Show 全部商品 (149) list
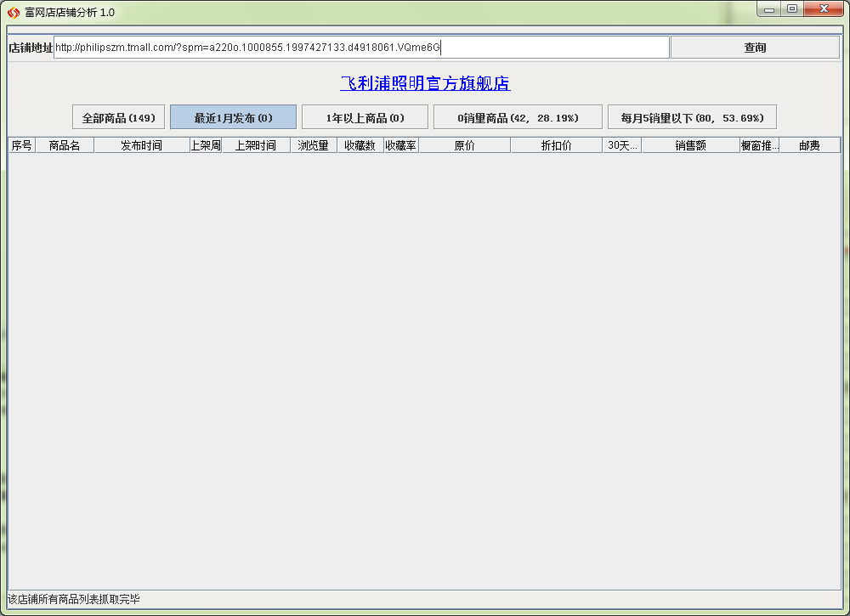This screenshot has width=850, height=616. point(119,117)
